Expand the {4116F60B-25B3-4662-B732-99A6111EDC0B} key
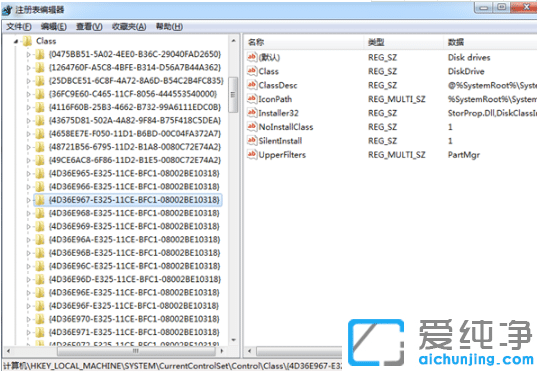The height and width of the screenshot is (372, 542). [29, 107]
